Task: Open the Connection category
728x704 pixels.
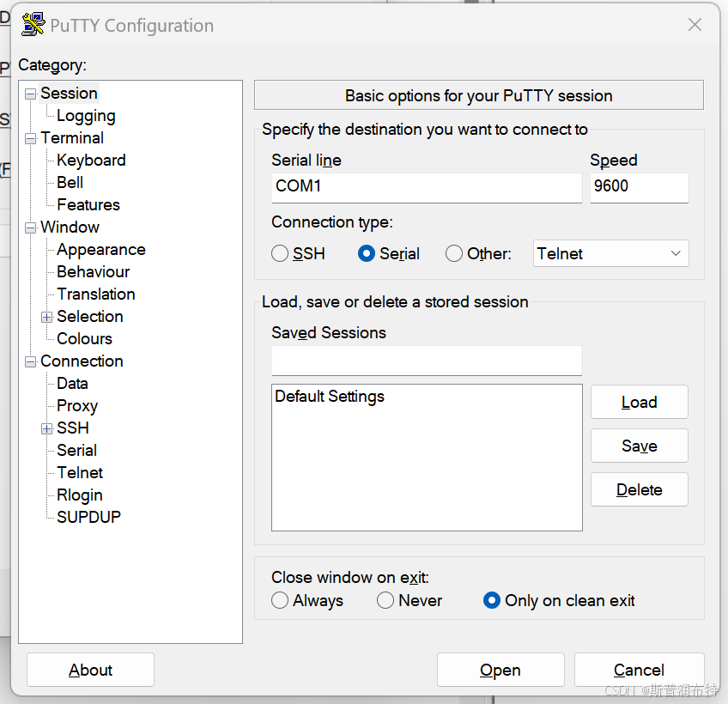Action: point(82,361)
